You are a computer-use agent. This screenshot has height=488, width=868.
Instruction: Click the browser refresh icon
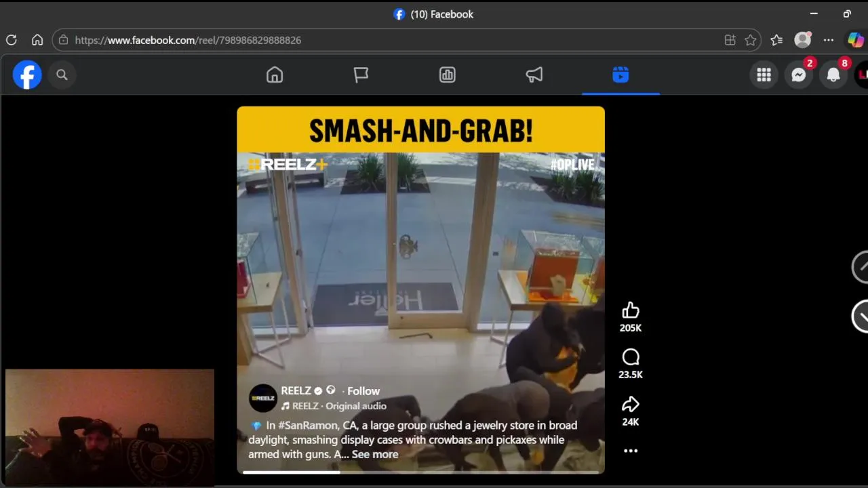coord(11,40)
